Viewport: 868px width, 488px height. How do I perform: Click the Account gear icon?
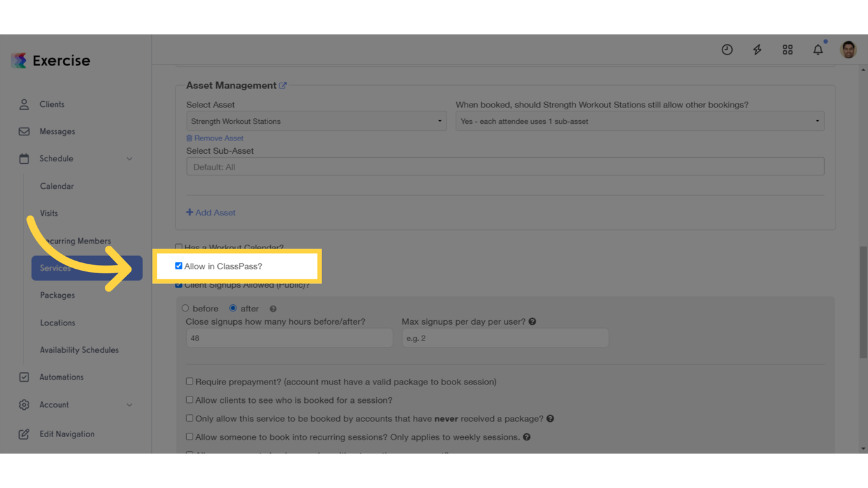(24, 405)
